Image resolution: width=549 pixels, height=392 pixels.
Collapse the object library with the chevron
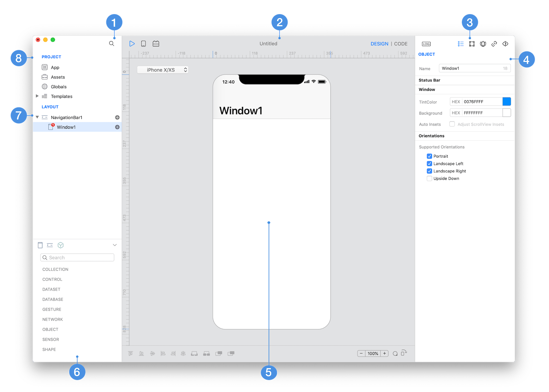pos(115,245)
